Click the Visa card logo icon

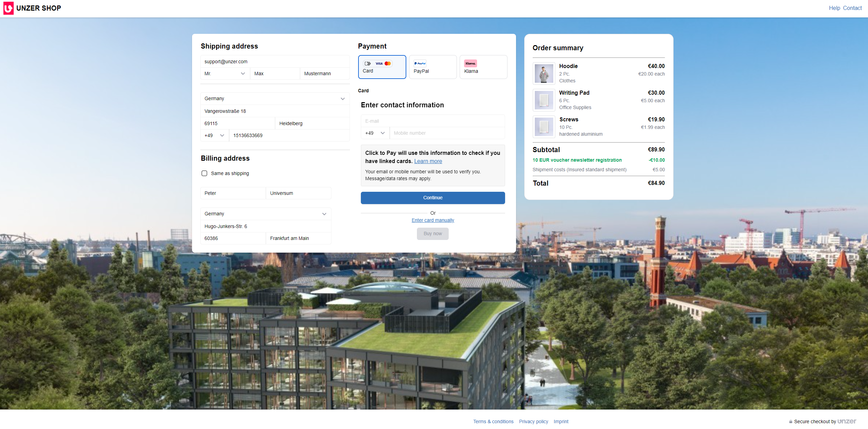378,63
